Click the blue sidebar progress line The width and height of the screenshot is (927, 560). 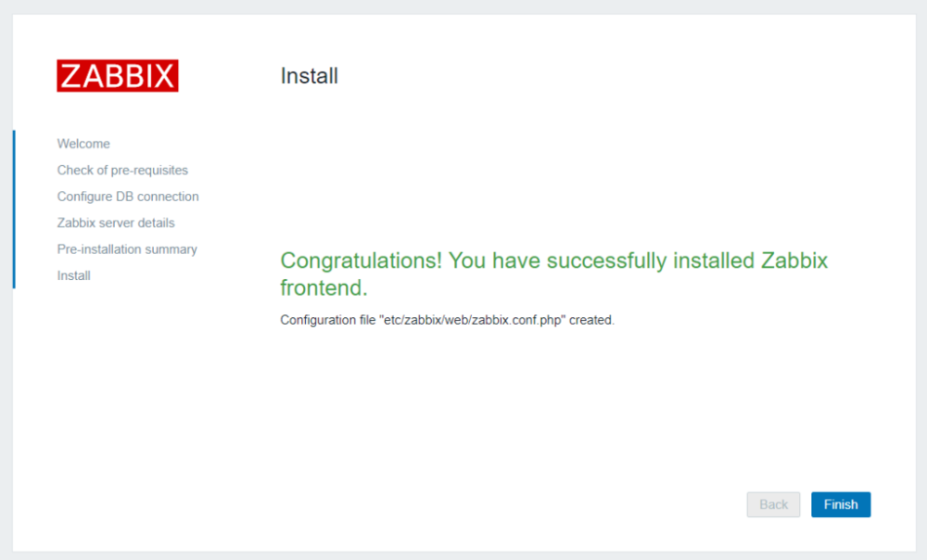(14, 209)
